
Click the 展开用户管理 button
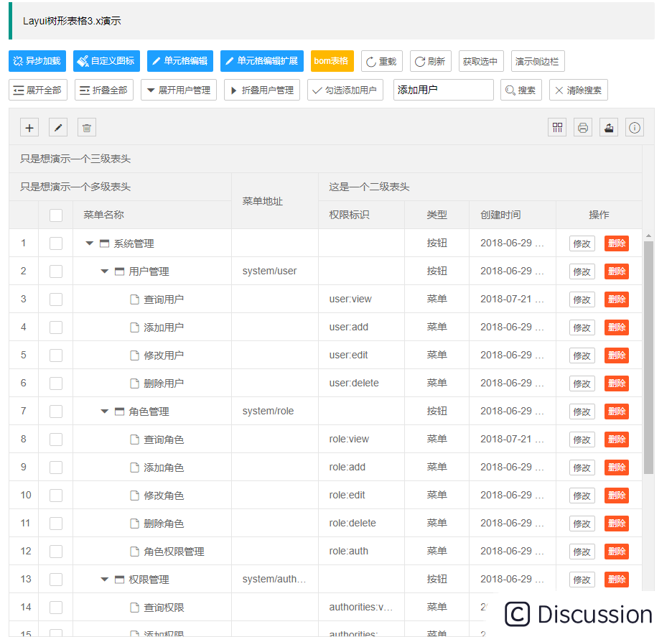(x=179, y=90)
